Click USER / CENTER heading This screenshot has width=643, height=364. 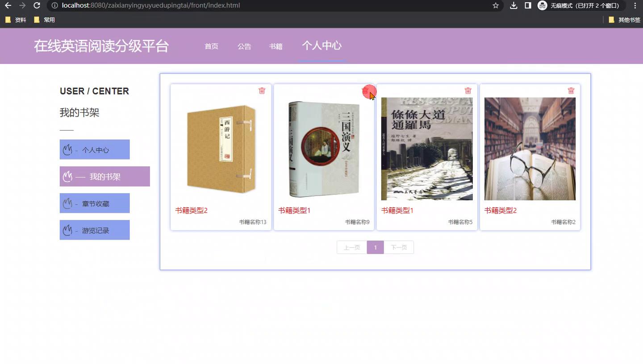pos(94,91)
